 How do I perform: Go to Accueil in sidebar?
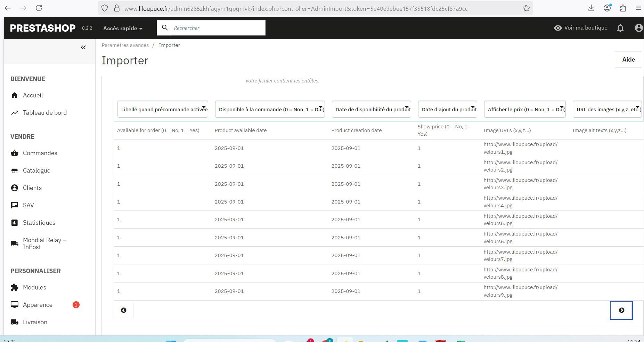(x=33, y=95)
